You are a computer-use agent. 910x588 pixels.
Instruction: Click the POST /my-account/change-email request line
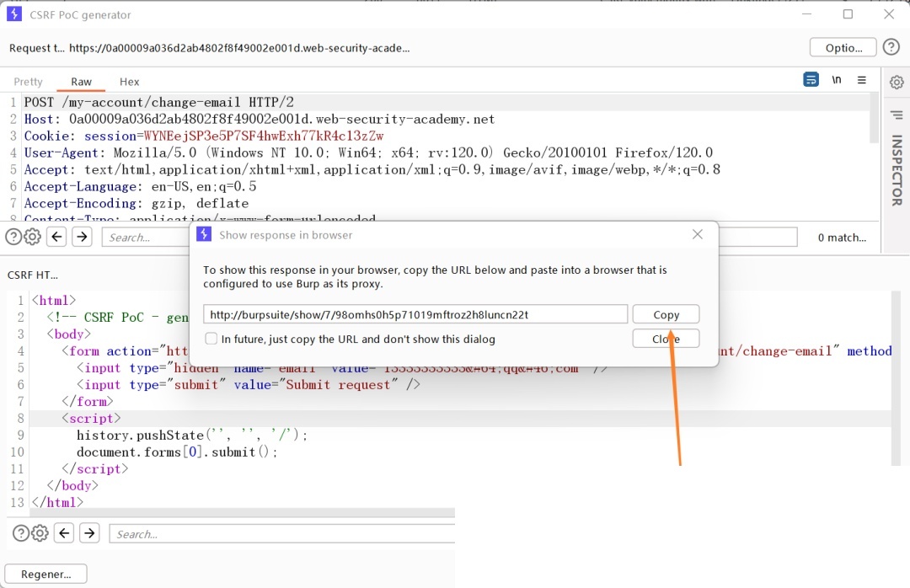coord(159,102)
